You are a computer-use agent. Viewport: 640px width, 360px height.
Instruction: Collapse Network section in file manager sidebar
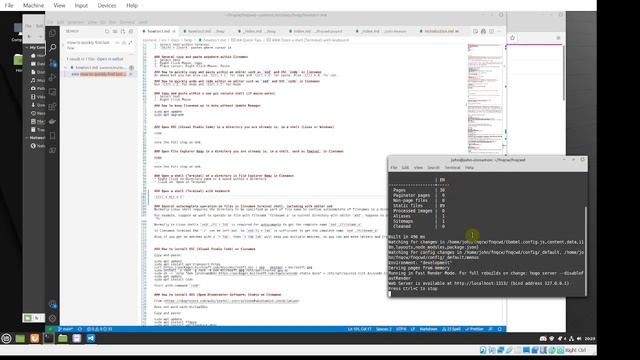click(27, 138)
